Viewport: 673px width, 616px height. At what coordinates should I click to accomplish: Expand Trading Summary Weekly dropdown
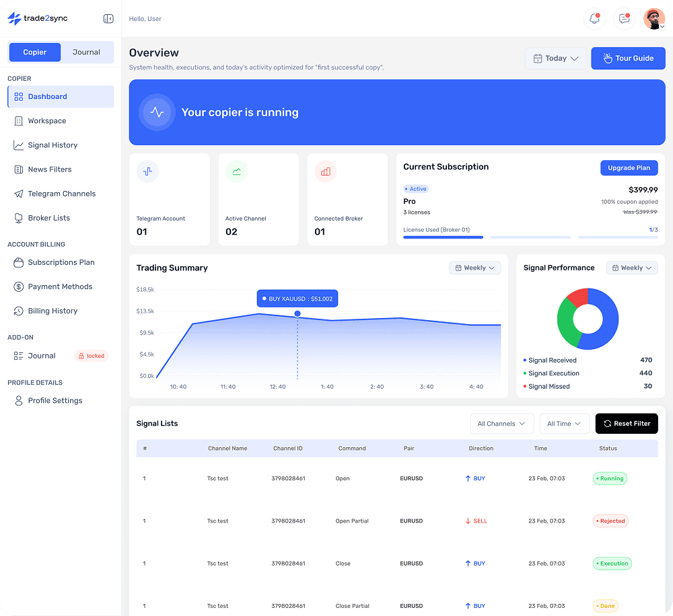point(474,268)
